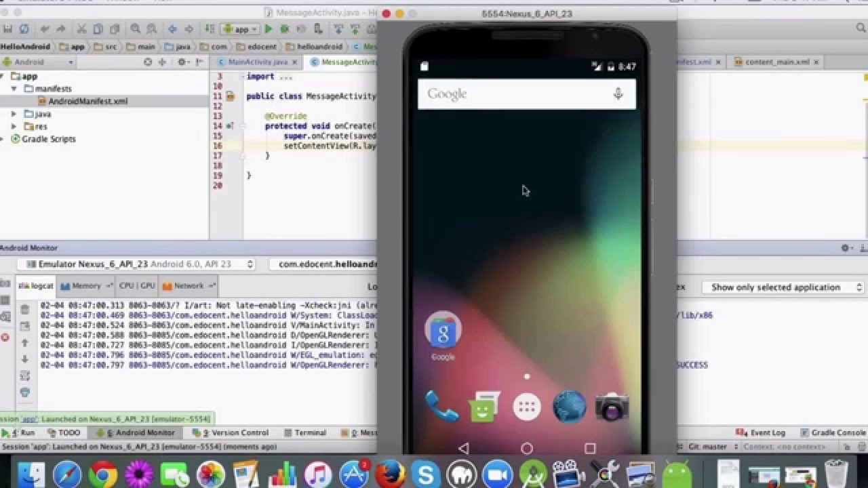Click the Forward navigation arrow icon

tap(189, 29)
